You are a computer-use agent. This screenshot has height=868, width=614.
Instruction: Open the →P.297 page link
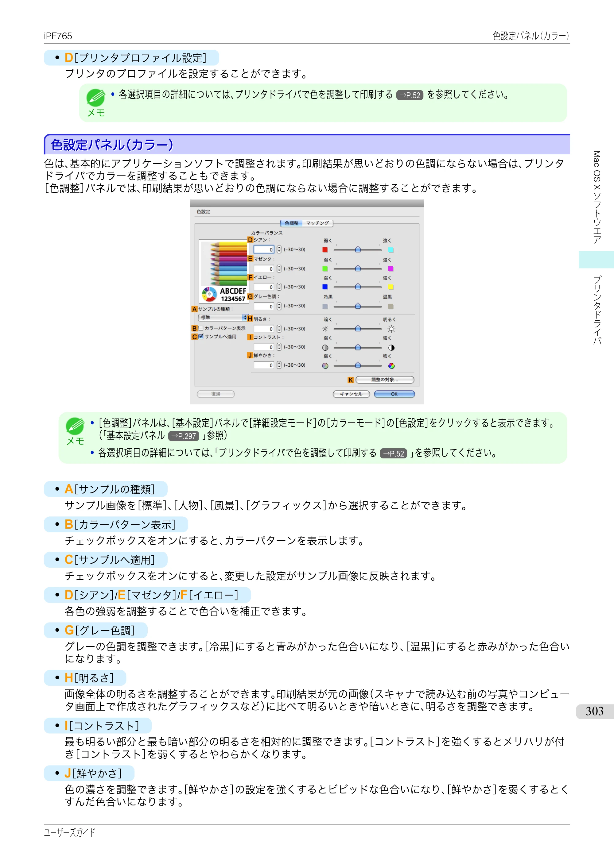[184, 436]
